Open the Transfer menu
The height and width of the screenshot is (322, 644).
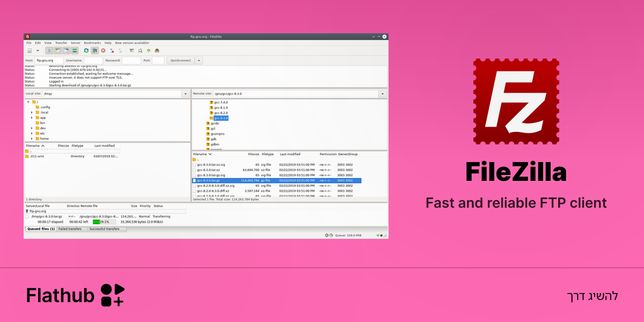tap(61, 42)
